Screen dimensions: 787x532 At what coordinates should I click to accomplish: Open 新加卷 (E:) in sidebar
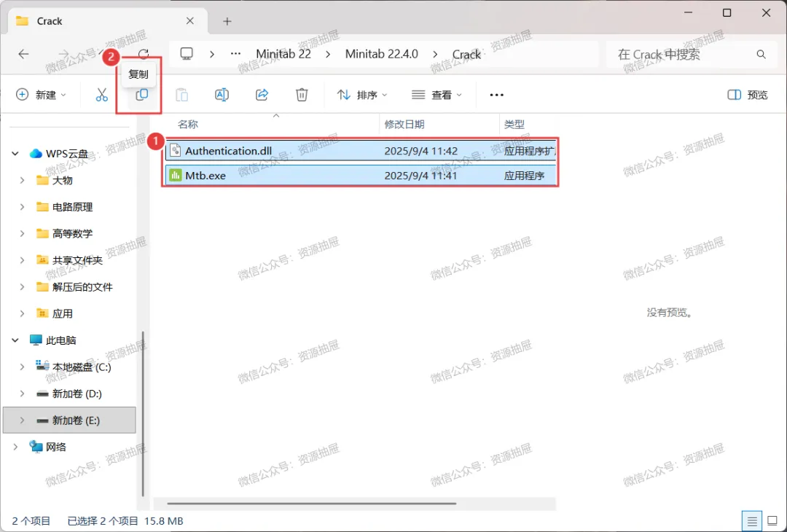click(69, 420)
